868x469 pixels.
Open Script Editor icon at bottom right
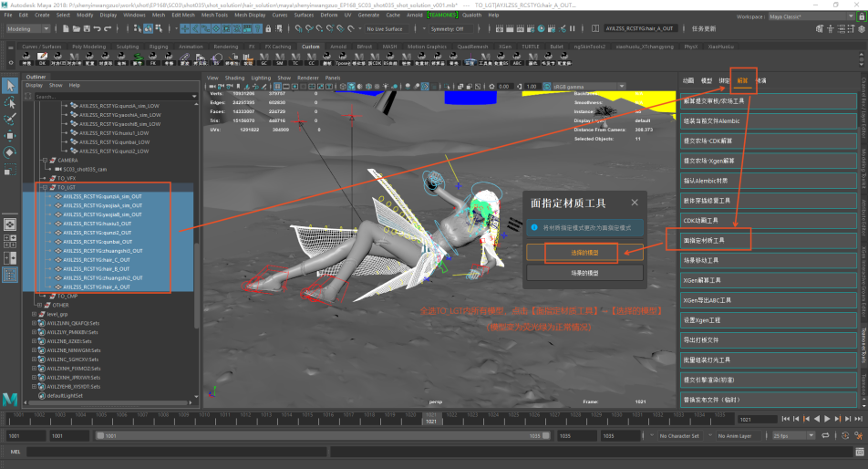pos(859,452)
